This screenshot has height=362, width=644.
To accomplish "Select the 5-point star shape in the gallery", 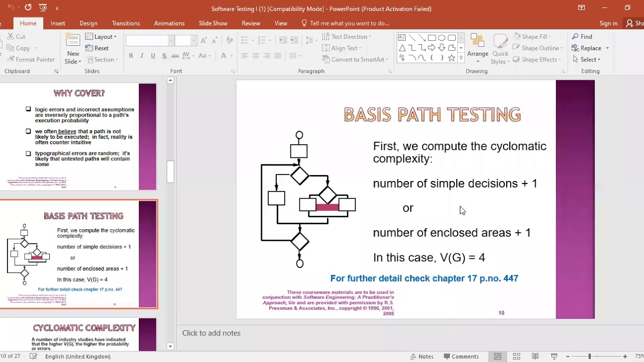I will pos(451,58).
